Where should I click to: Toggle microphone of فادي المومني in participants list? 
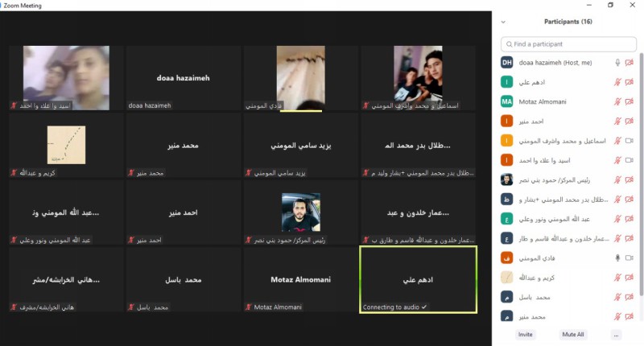click(617, 257)
